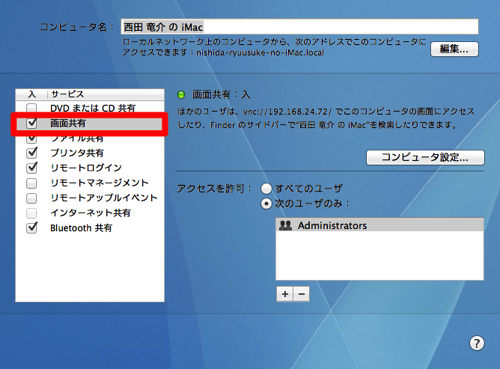This screenshot has height=369, width=500.
Task: Click the plus button to add user
Action: click(285, 294)
